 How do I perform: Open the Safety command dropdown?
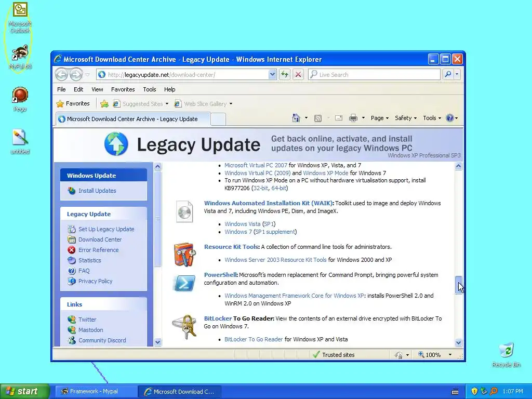406,118
